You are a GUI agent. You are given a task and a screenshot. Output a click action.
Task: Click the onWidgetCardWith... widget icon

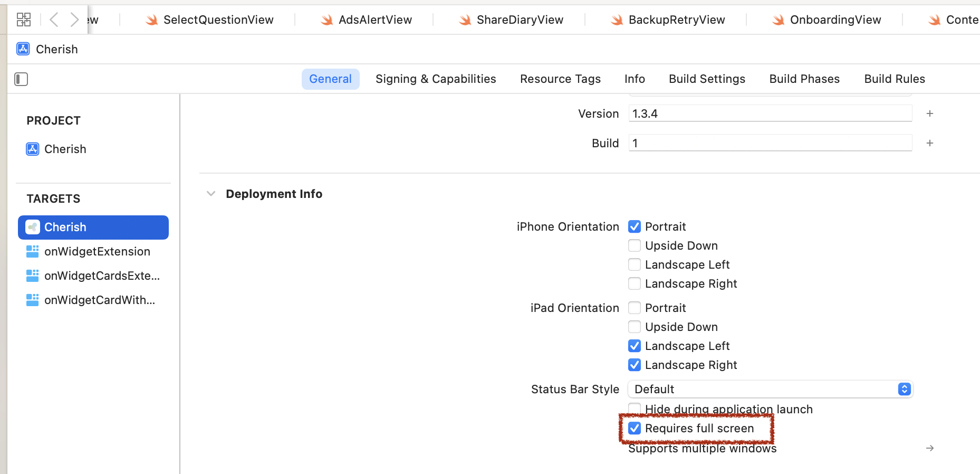tap(33, 300)
